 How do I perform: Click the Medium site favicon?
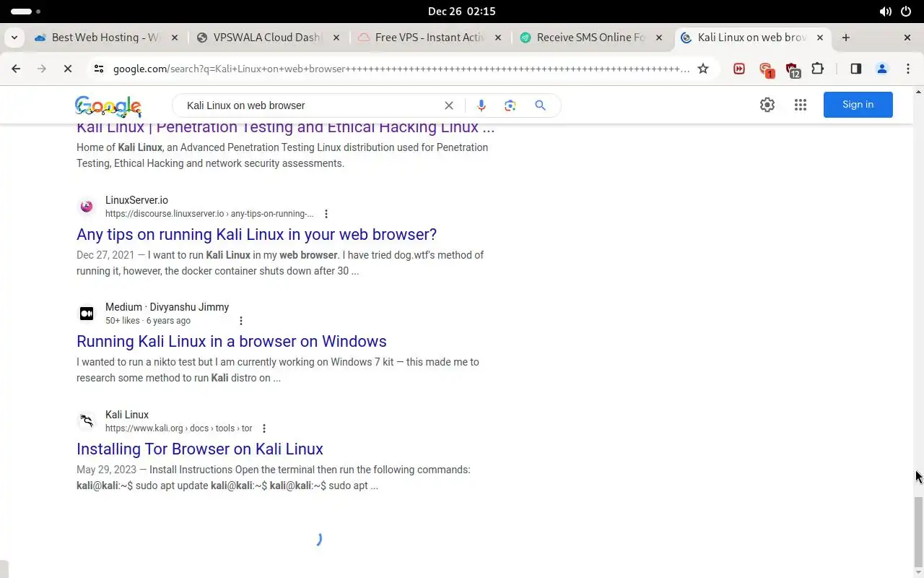pos(87,314)
